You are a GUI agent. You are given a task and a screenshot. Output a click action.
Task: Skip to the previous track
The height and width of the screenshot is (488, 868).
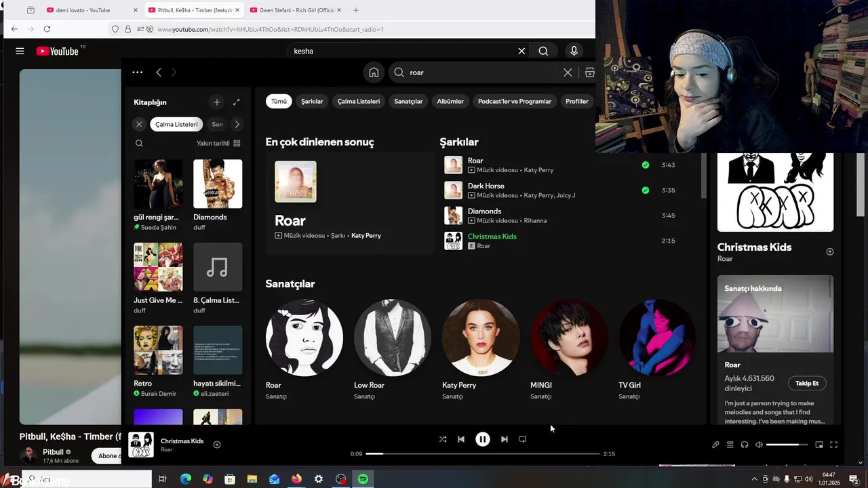coord(461,439)
